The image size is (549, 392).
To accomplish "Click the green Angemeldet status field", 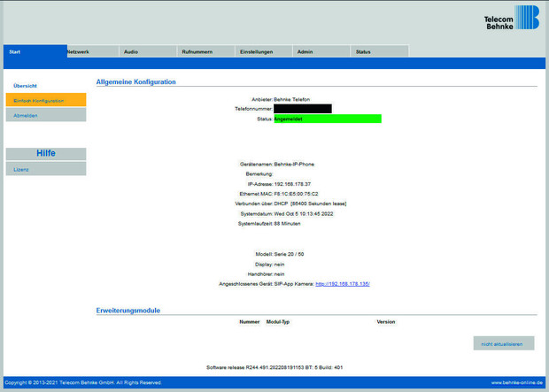I will pyautogui.click(x=327, y=119).
